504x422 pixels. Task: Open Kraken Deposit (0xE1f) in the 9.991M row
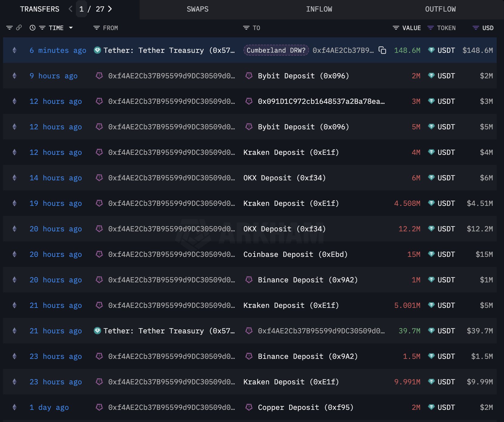point(291,382)
